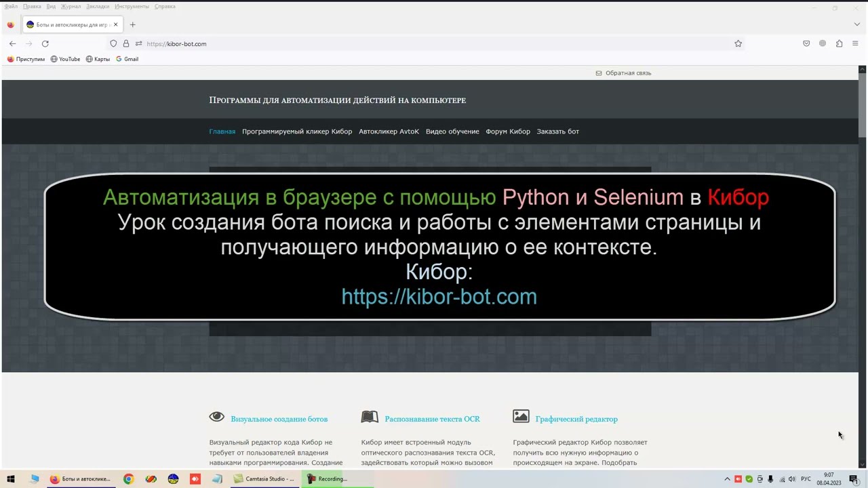Open the Windows Start menu
Screen dimensions: 868x488
coord(11,479)
